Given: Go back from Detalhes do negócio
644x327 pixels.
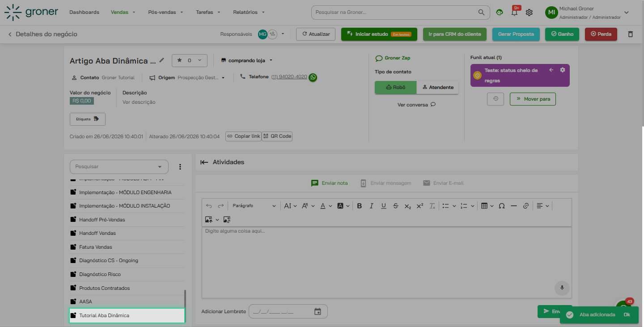Looking at the screenshot, I should click(10, 34).
